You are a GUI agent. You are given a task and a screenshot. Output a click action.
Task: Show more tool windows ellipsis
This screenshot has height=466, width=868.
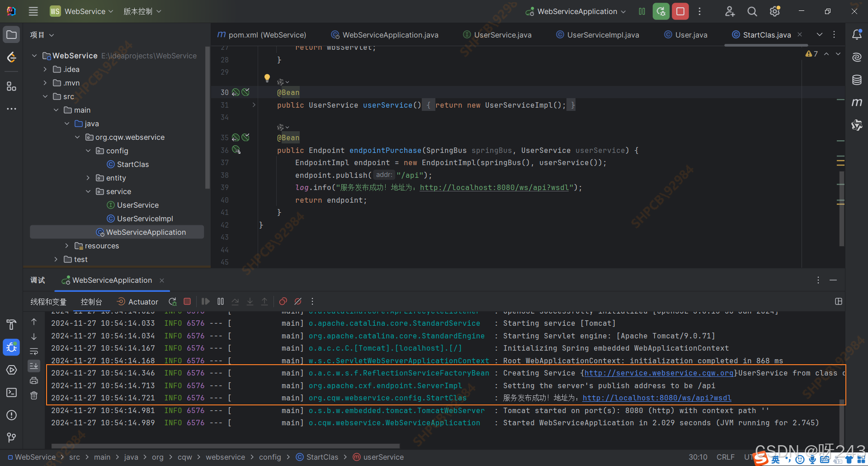[x=12, y=109]
